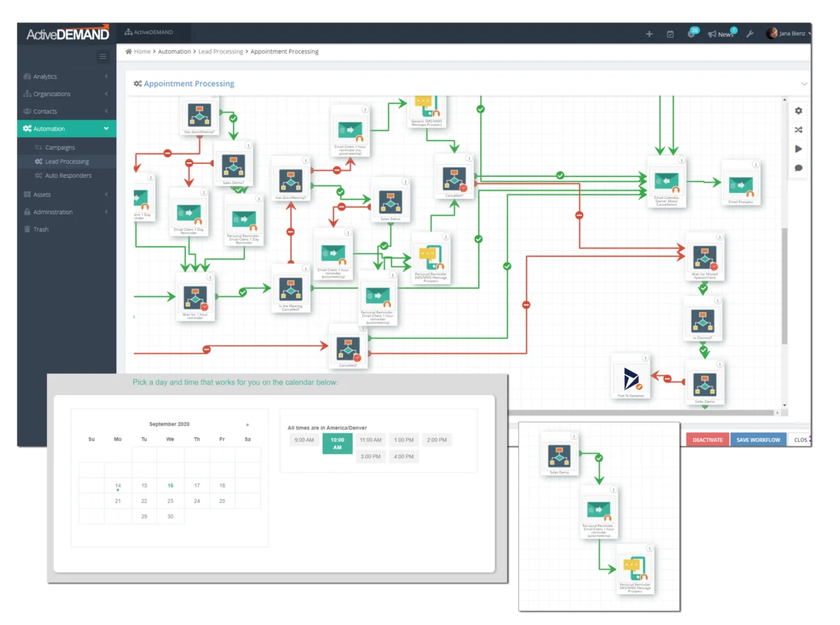Open the calendar check icon in header
840x625 pixels.
(x=670, y=34)
